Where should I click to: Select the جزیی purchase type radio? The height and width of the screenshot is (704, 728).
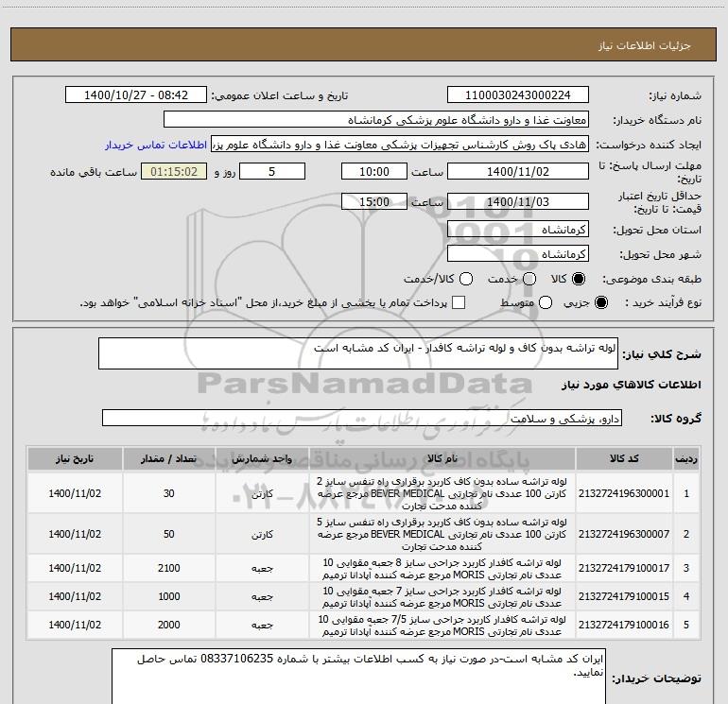click(x=600, y=302)
